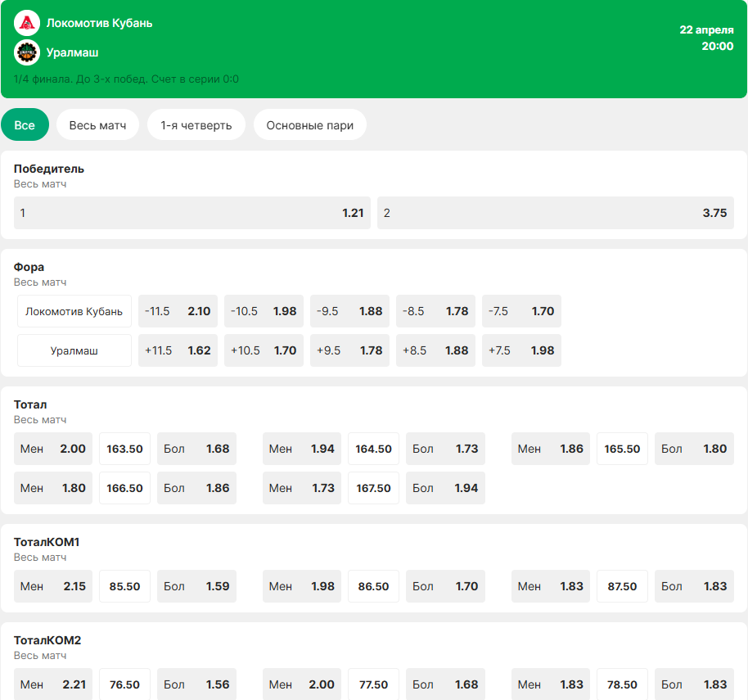This screenshot has height=700, width=748.
Task: Pick Локомотив Кубань handicap -11.5 at 2.10
Action: click(178, 311)
